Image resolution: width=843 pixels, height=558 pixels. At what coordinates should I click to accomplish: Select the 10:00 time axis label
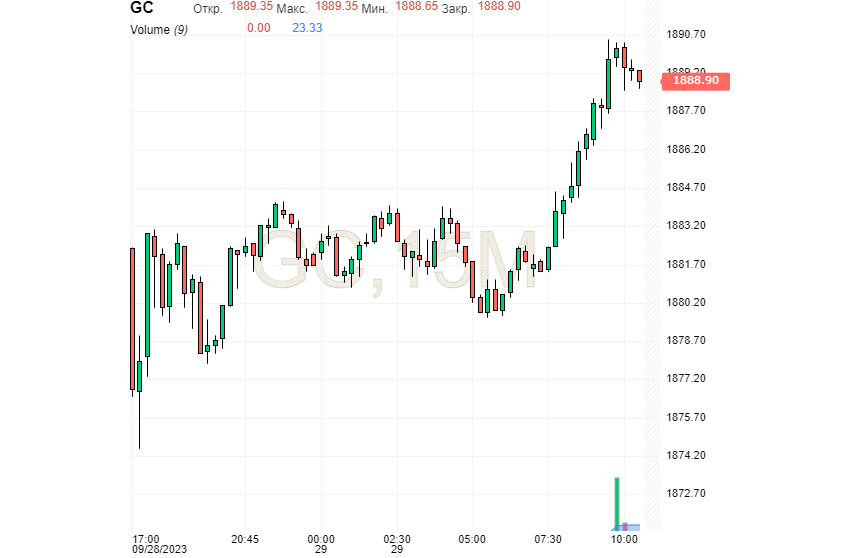point(624,538)
